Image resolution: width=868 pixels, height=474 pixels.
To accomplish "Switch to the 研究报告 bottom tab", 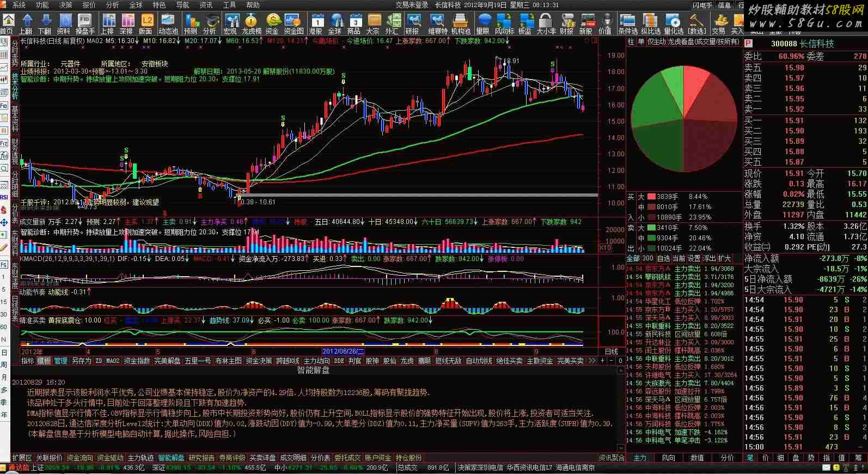I will (x=202, y=458).
